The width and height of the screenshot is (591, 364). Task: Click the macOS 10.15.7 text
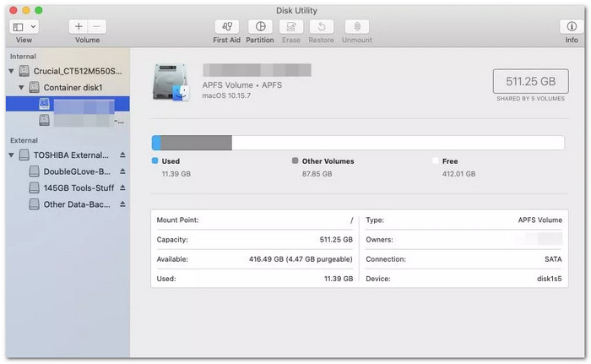tap(226, 95)
